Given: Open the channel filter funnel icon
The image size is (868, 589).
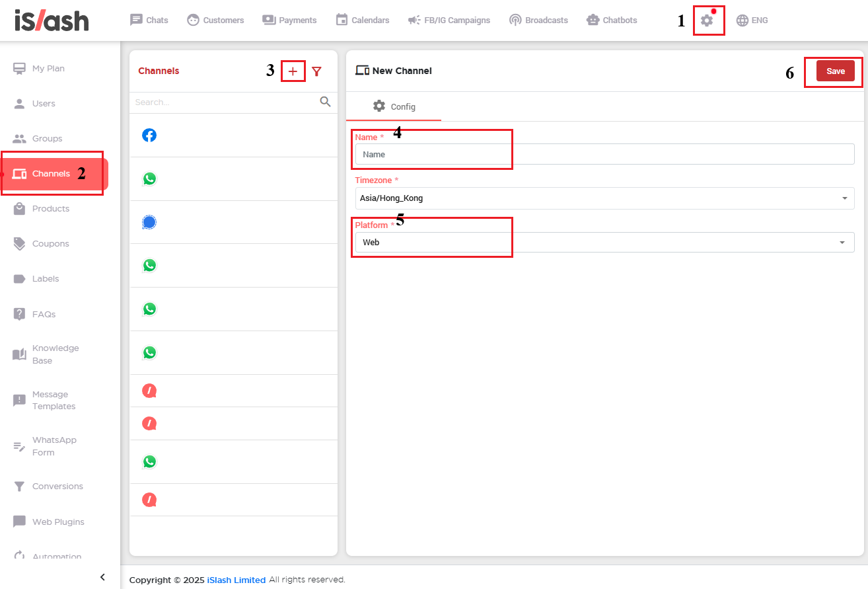Looking at the screenshot, I should click(x=316, y=71).
